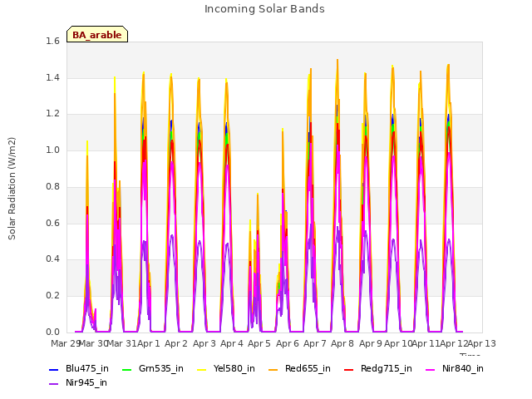Click the Apr 3 date tick label
The height and width of the screenshot is (399, 532).
tap(204, 343)
